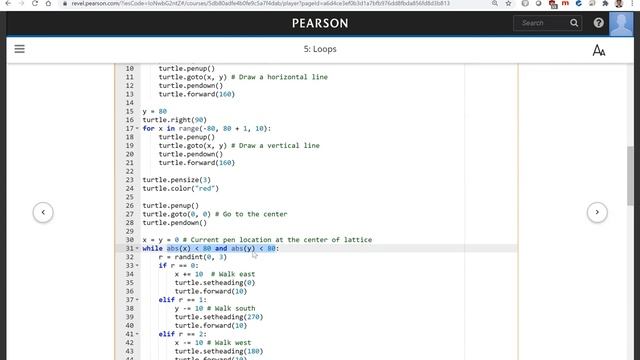
Task: Collapse the while loop at line 31
Action: click(x=137, y=249)
